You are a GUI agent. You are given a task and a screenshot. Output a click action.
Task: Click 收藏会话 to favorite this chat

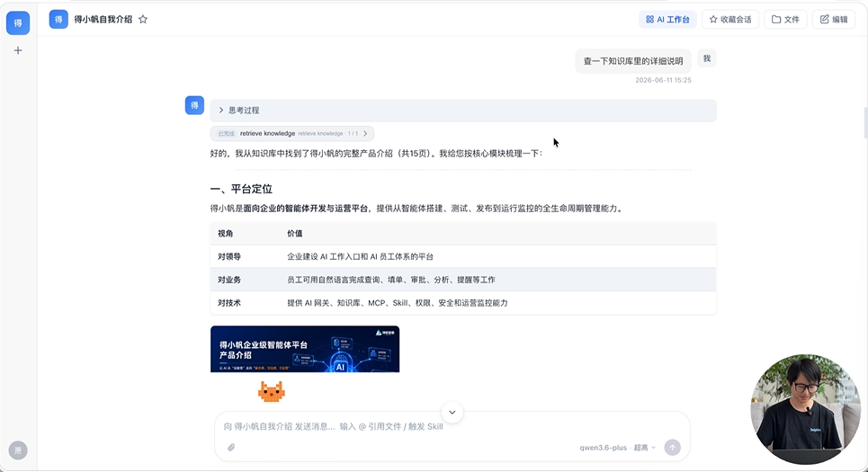(x=730, y=20)
